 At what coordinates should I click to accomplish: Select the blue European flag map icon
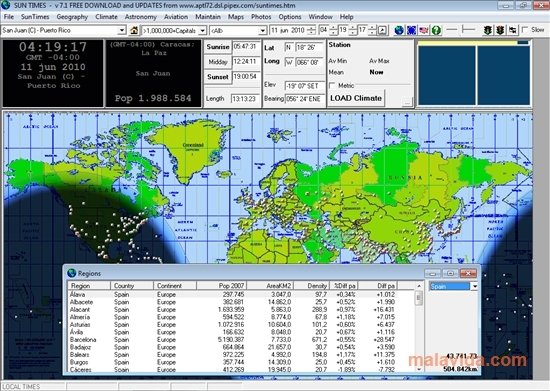[x=411, y=31]
